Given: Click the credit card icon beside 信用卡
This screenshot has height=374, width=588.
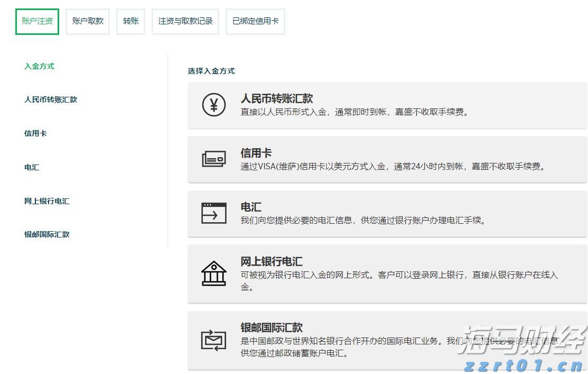Looking at the screenshot, I should click(x=213, y=160).
